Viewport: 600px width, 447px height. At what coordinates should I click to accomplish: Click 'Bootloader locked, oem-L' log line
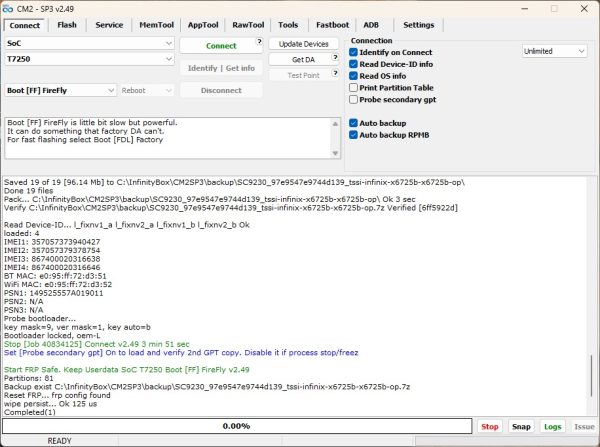(52, 336)
